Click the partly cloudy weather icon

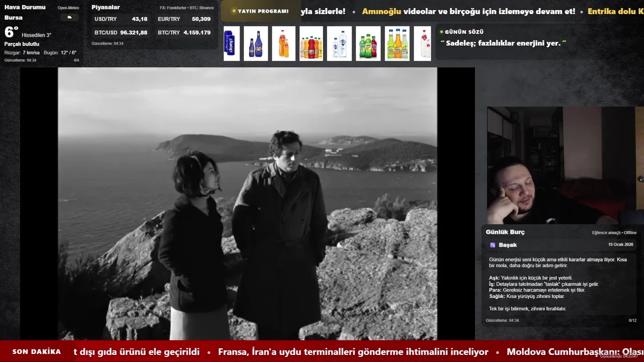69,17
